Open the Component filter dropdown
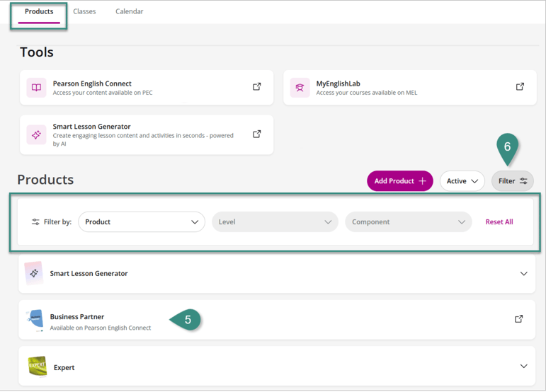 tap(408, 222)
